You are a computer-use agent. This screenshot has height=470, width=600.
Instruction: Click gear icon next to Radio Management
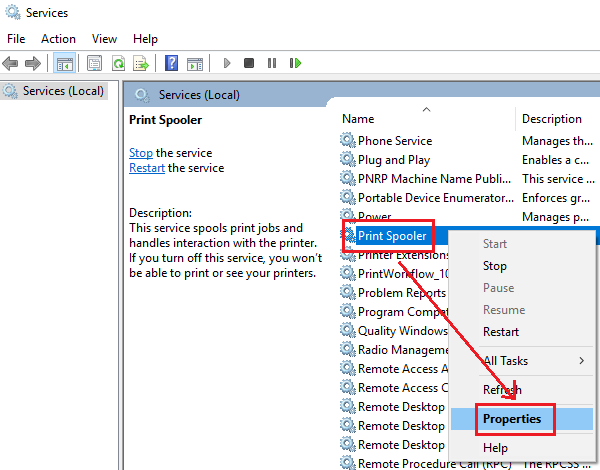click(347, 349)
